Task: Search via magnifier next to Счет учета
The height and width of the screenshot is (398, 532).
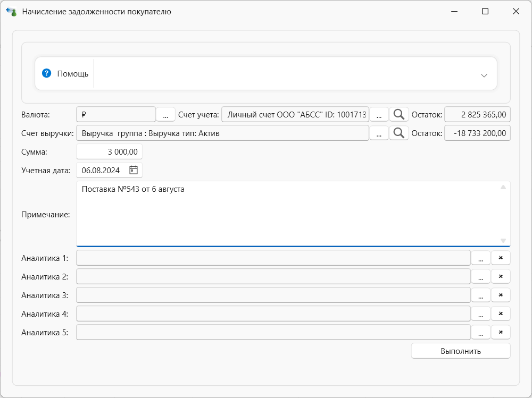Action: coord(398,115)
